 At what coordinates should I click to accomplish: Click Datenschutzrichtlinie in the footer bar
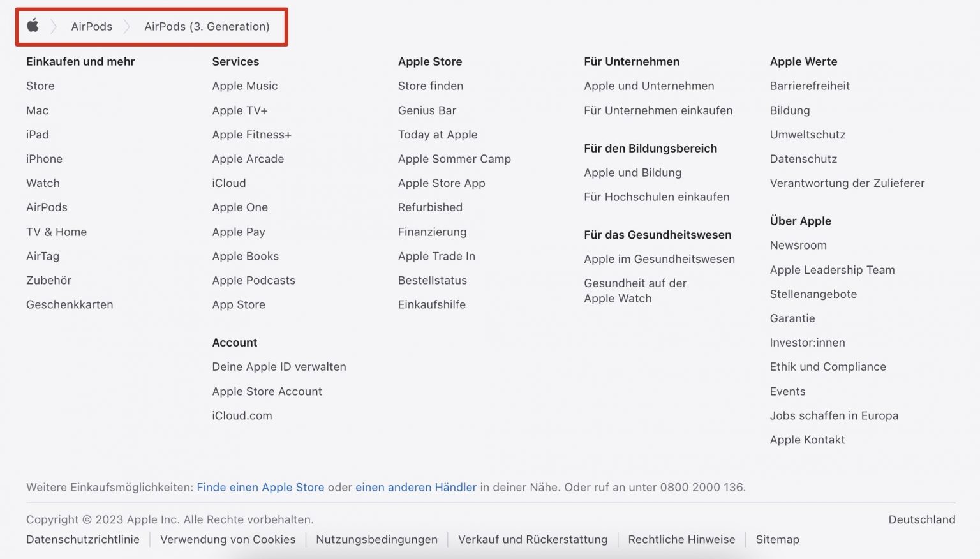coord(82,539)
